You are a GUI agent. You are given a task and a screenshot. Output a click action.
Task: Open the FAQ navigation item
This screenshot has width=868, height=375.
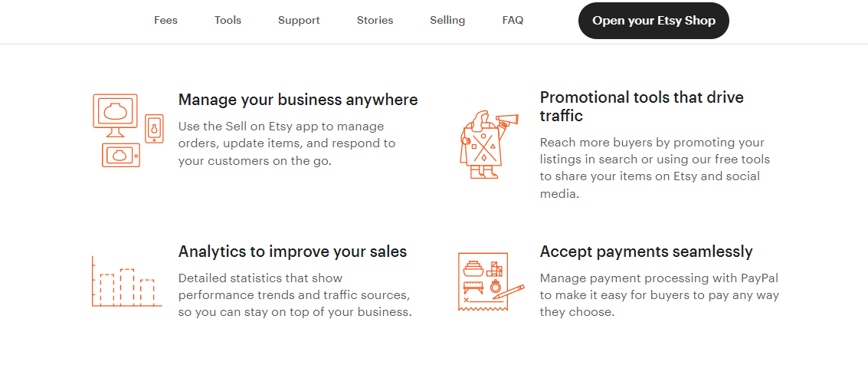point(513,21)
